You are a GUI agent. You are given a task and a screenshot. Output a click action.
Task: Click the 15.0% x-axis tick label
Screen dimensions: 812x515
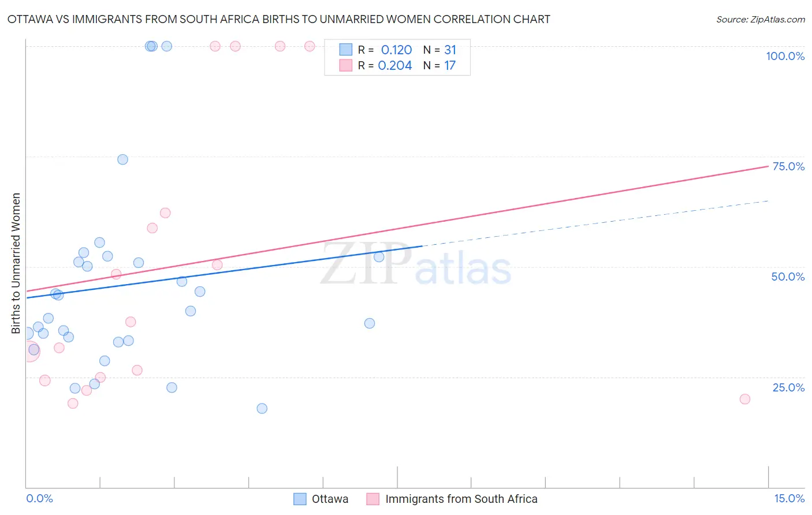point(789,498)
